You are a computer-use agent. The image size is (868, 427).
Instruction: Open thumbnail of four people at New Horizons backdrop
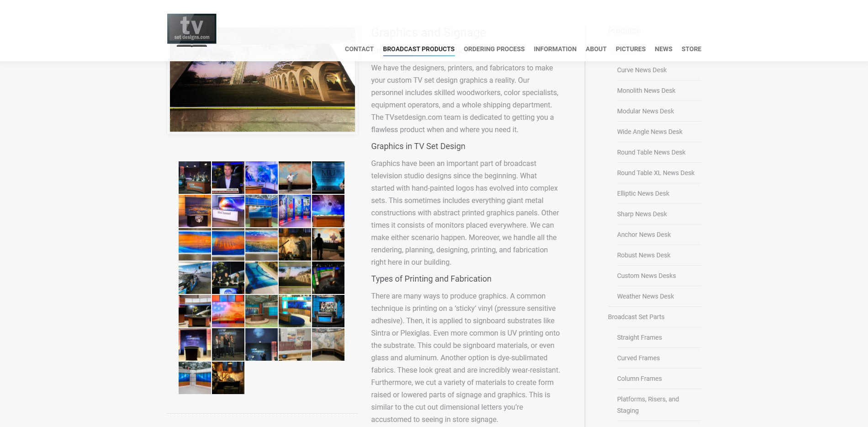pos(228,344)
